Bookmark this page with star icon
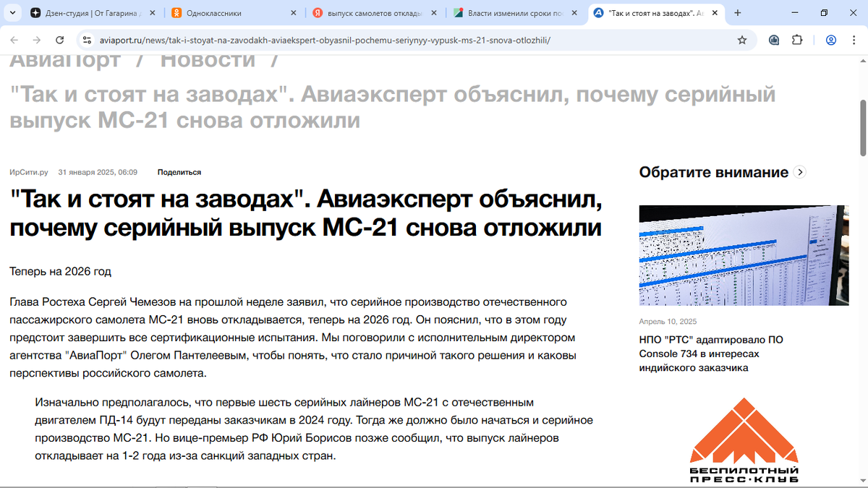 (x=742, y=40)
